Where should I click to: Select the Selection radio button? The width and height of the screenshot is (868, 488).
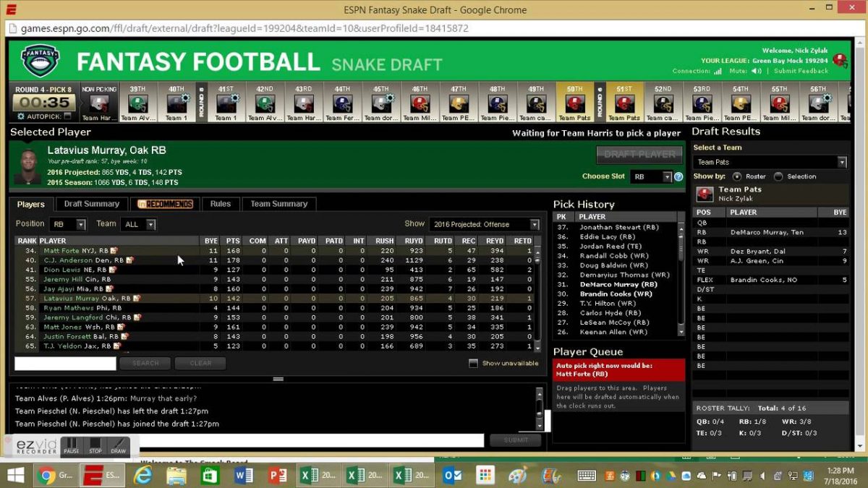[778, 176]
